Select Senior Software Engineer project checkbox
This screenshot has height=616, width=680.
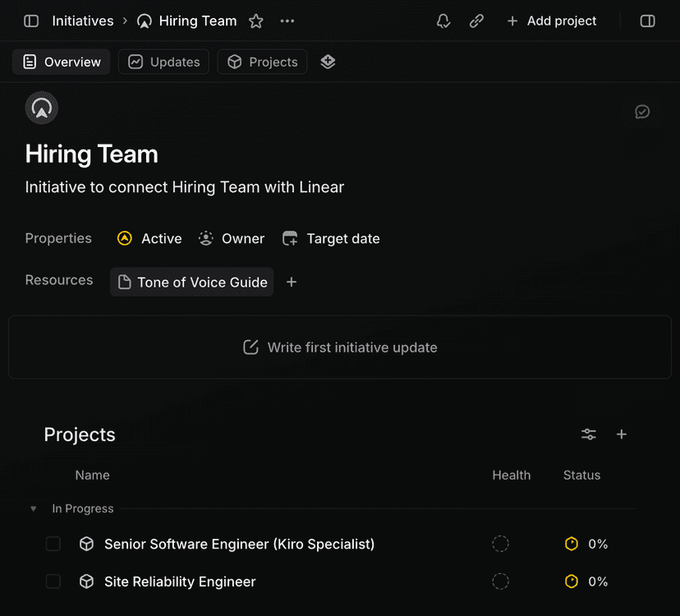[53, 544]
